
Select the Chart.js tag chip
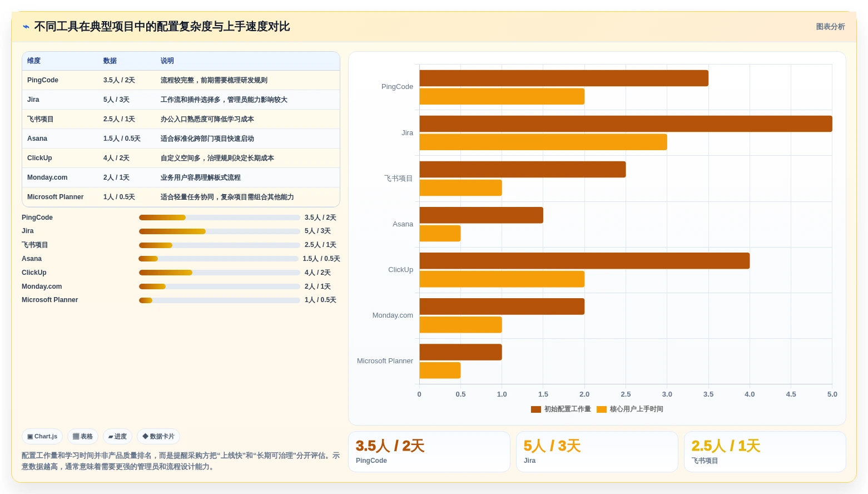pyautogui.click(x=42, y=437)
